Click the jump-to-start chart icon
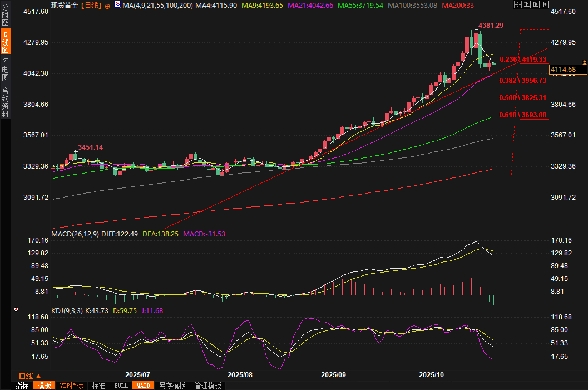Viewport: 588px width, 390px height. [x=526, y=4]
